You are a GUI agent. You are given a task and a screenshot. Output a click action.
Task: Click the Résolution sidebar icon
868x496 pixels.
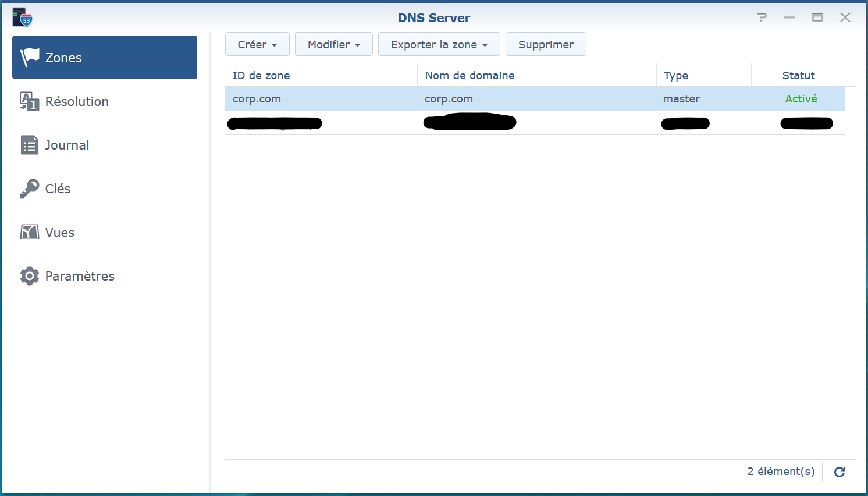29,101
